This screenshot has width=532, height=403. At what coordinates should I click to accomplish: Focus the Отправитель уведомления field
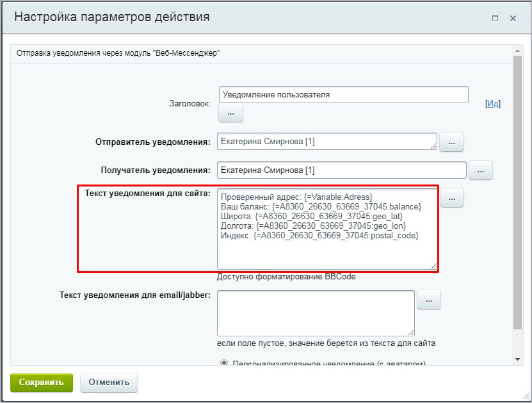pos(326,141)
